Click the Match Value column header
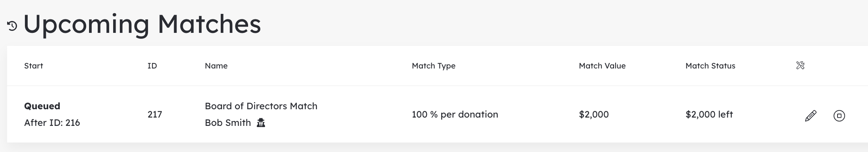 tap(602, 66)
